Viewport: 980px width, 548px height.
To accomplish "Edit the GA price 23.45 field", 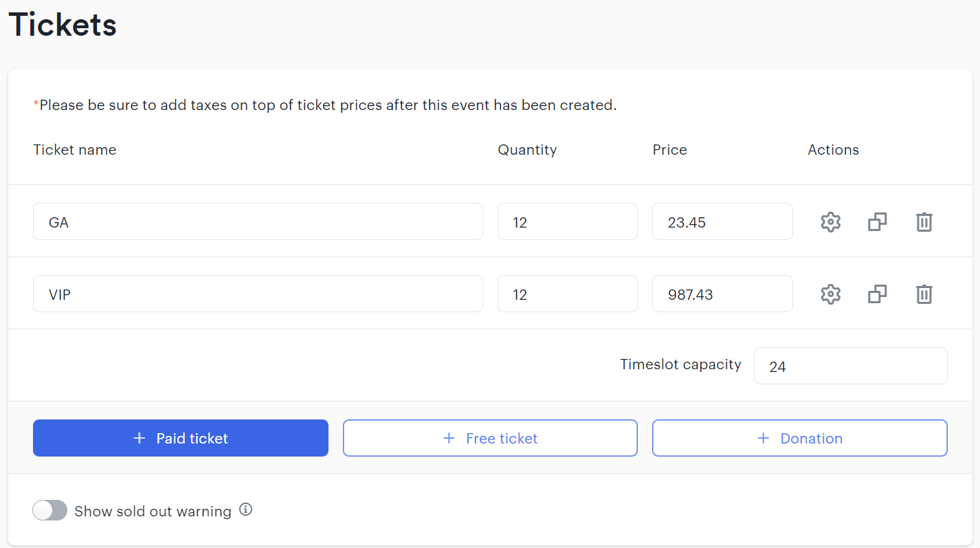I will (x=722, y=221).
